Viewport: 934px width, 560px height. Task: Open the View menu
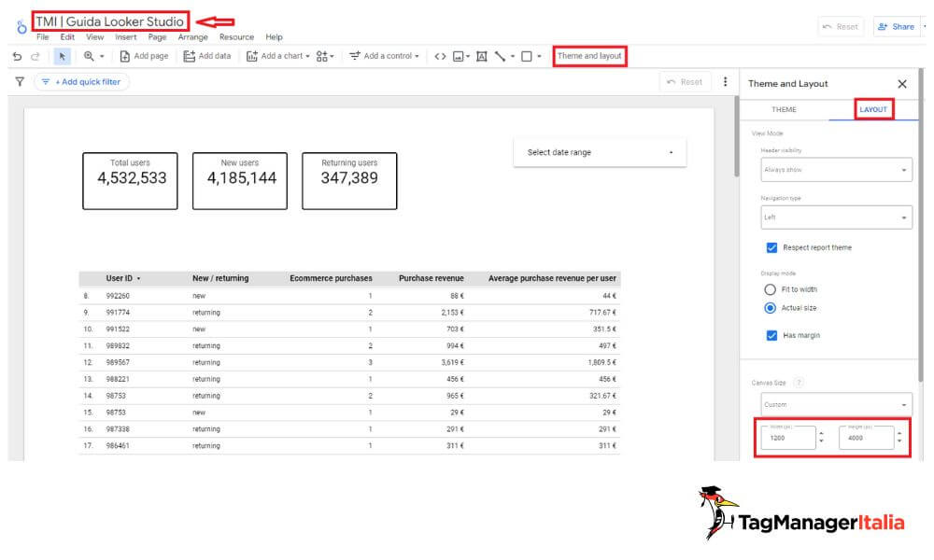pos(94,37)
